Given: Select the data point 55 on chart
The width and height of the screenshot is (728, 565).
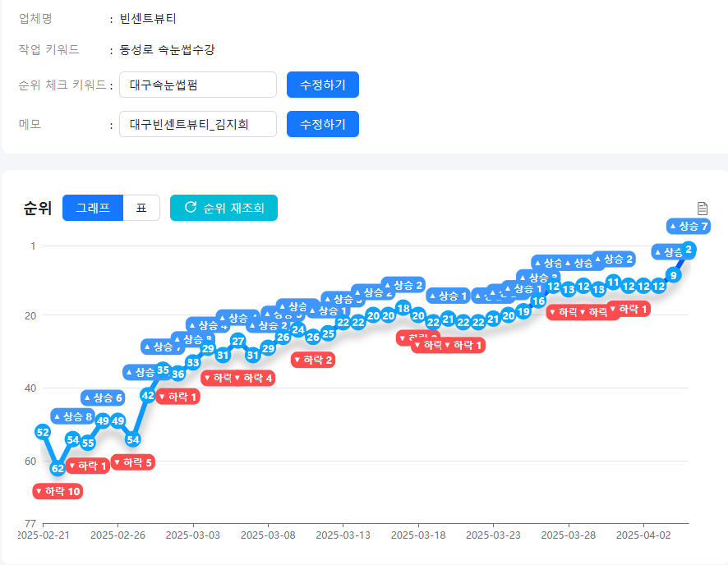Looking at the screenshot, I should tap(88, 443).
